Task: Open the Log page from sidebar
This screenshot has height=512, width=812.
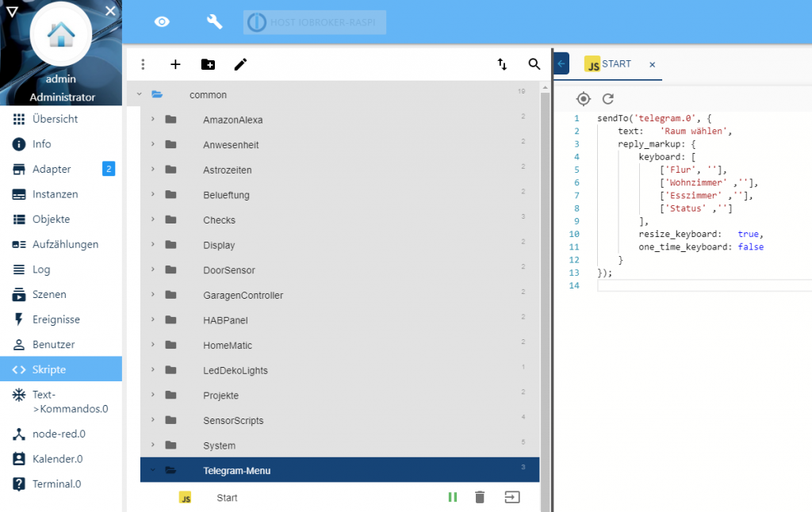Action: click(x=41, y=269)
